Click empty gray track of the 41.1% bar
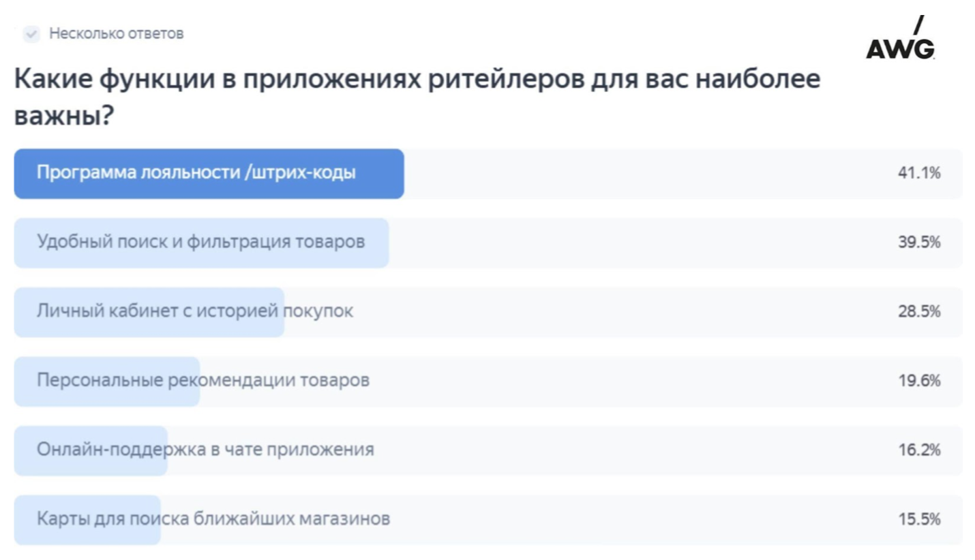The image size is (975, 560). (x=648, y=174)
